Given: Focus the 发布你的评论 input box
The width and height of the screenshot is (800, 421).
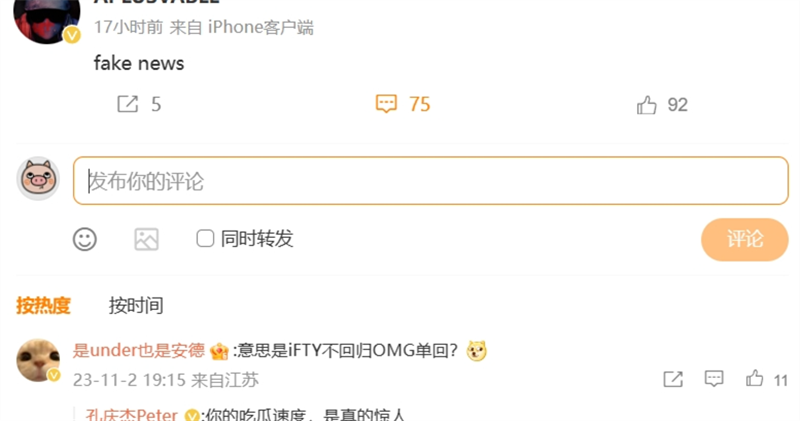Looking at the screenshot, I should click(431, 181).
